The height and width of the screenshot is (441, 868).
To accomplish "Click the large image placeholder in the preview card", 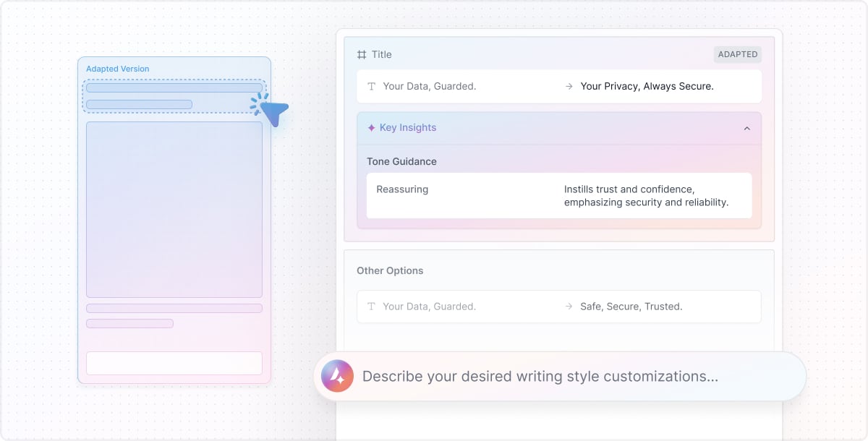I will (x=174, y=210).
